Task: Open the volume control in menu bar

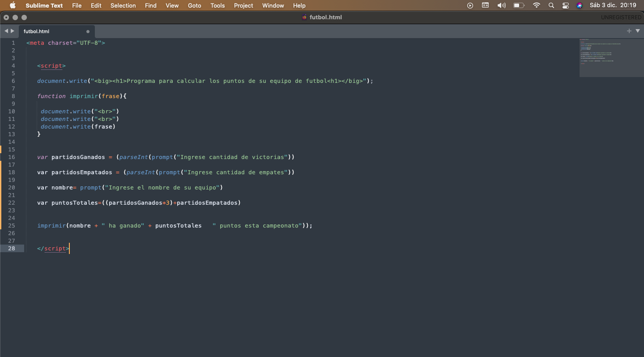Action: (x=501, y=5)
